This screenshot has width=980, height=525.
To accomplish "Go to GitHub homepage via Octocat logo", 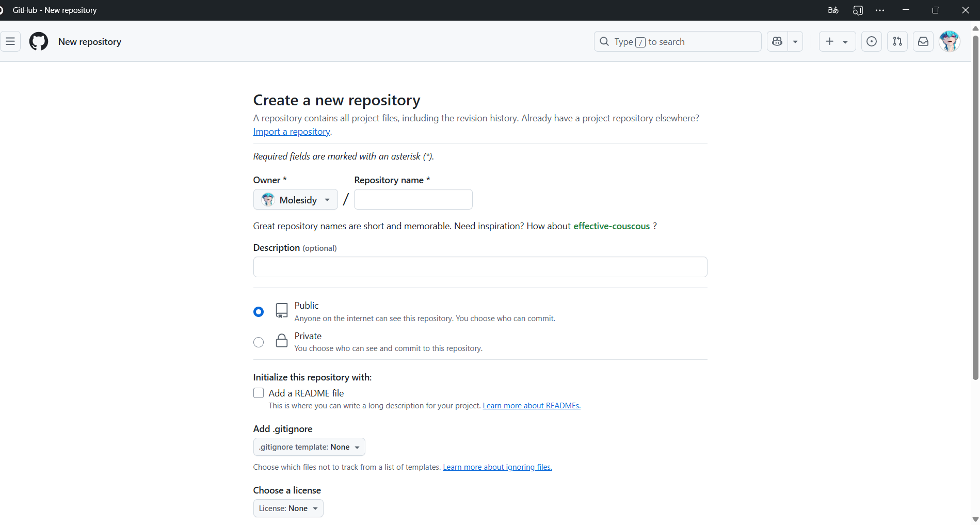I will tap(39, 41).
